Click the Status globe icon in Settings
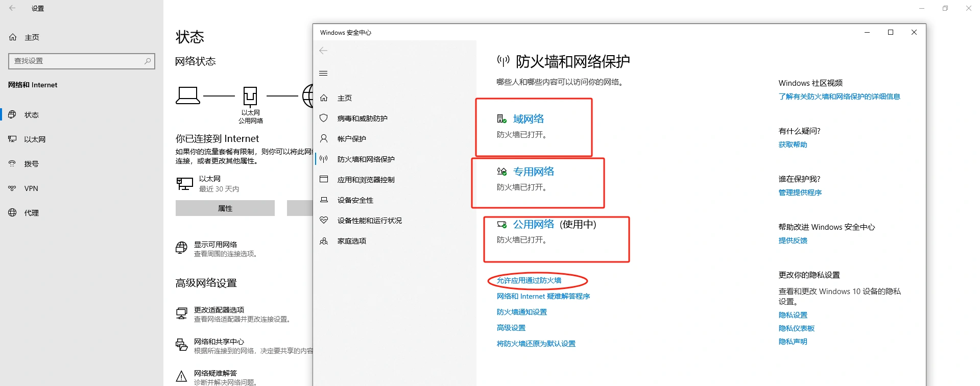980x386 pixels. click(x=12, y=115)
